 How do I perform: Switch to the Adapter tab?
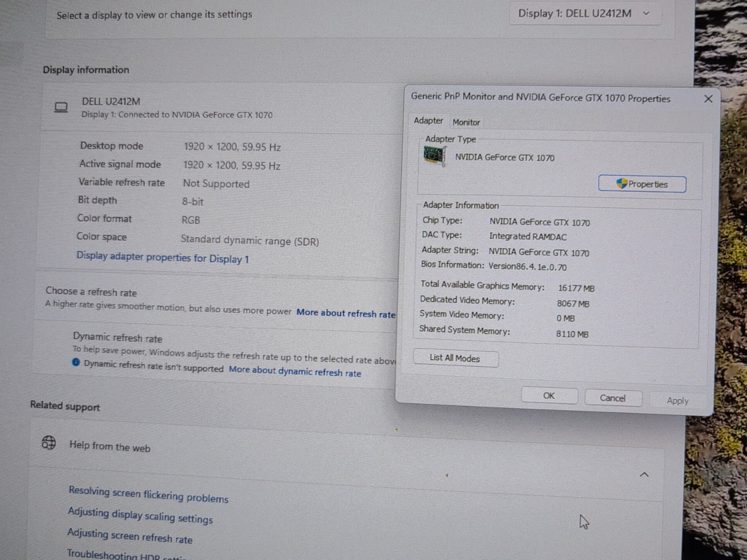(428, 121)
